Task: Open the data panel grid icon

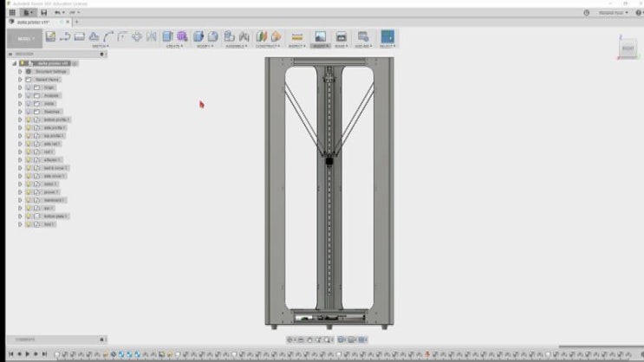Action: click(x=11, y=13)
